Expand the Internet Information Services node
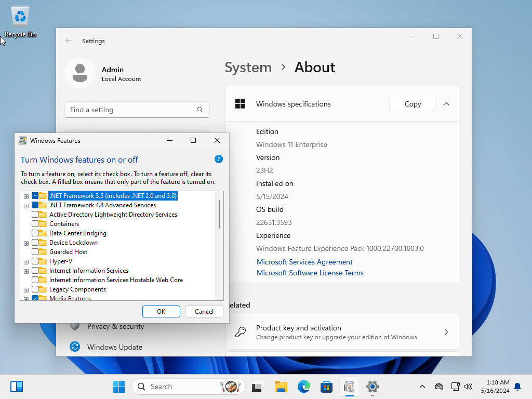532x399 pixels. click(26, 271)
